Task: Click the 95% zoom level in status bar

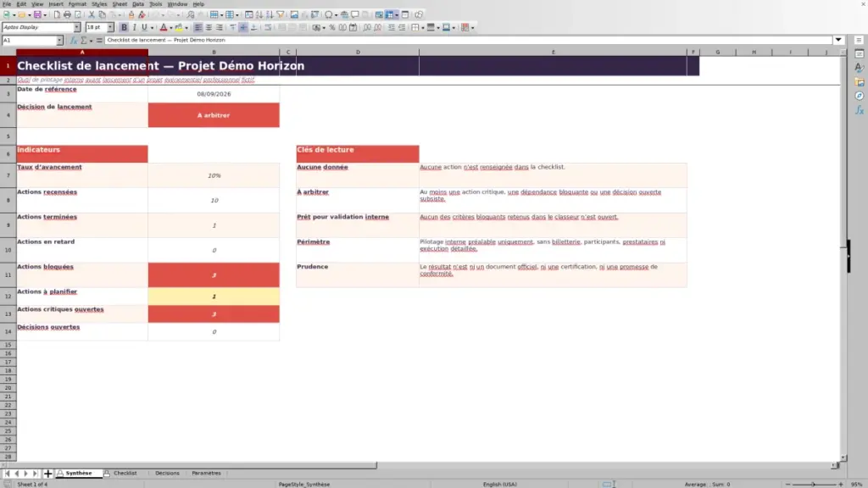Action: point(857,484)
